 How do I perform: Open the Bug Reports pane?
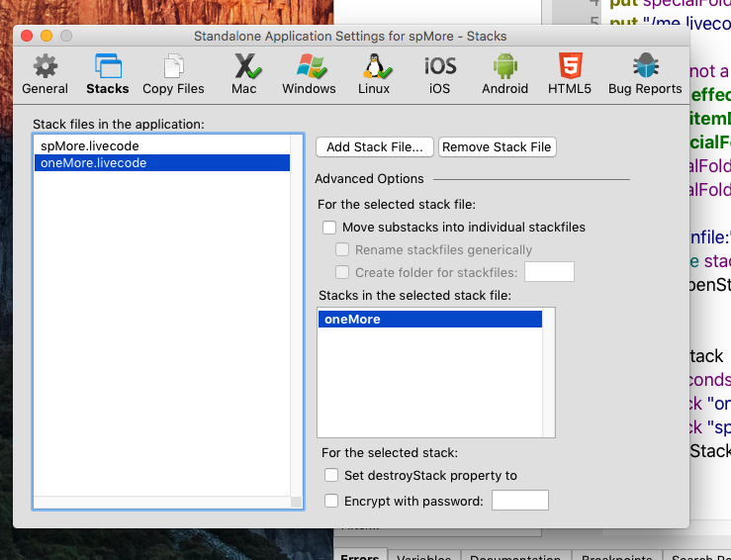tap(645, 74)
